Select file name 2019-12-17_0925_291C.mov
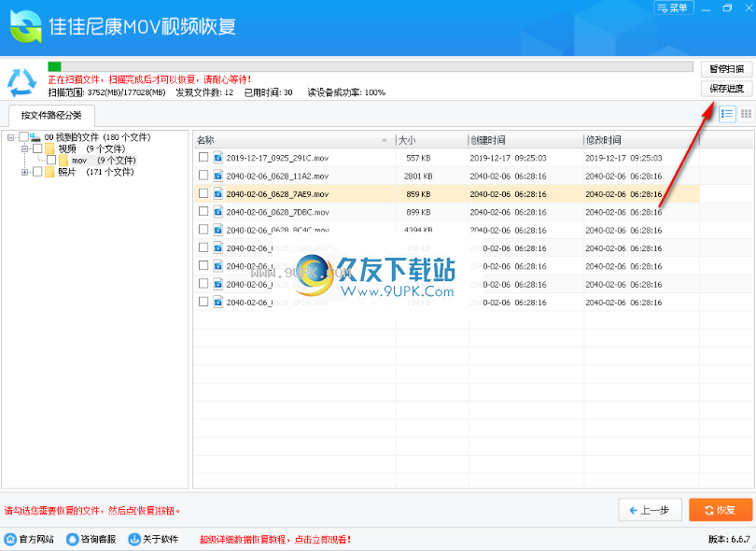Screen dimensions: 756x551 277,158
